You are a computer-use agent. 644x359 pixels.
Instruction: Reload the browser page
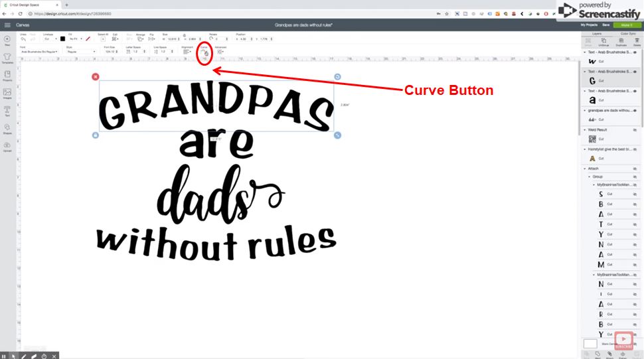click(x=20, y=13)
